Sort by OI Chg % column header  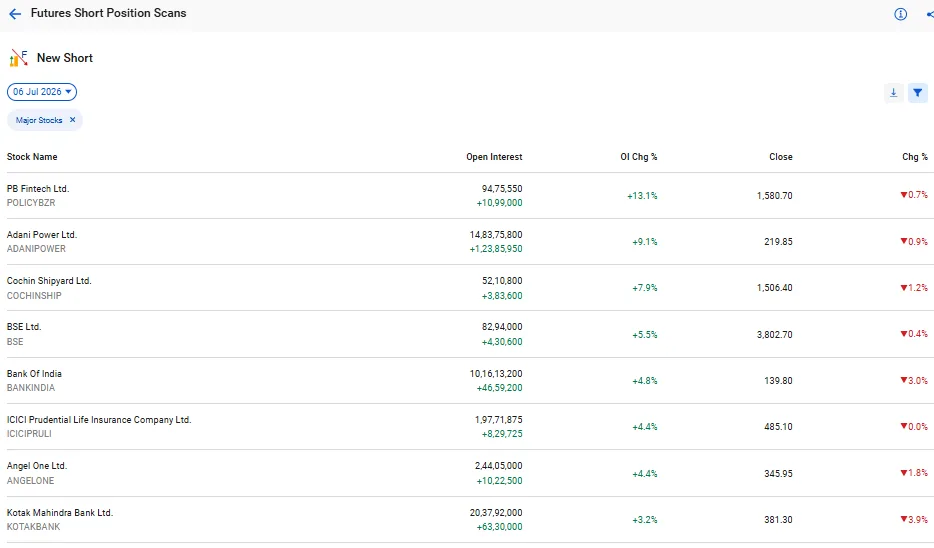[639, 157]
